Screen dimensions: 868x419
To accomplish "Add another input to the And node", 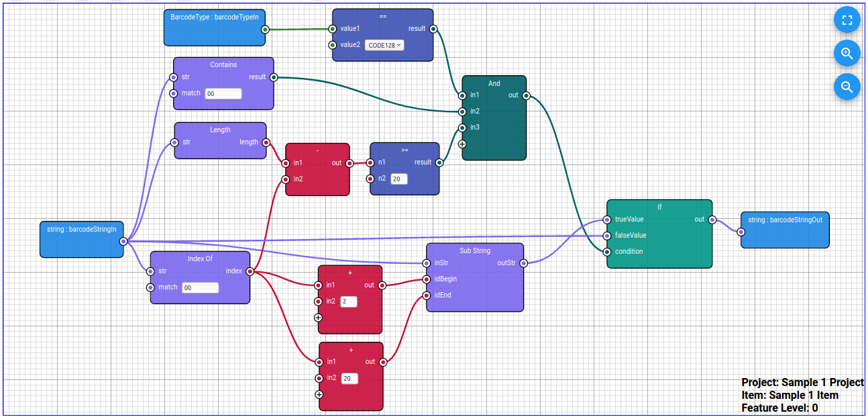I will pos(462,144).
